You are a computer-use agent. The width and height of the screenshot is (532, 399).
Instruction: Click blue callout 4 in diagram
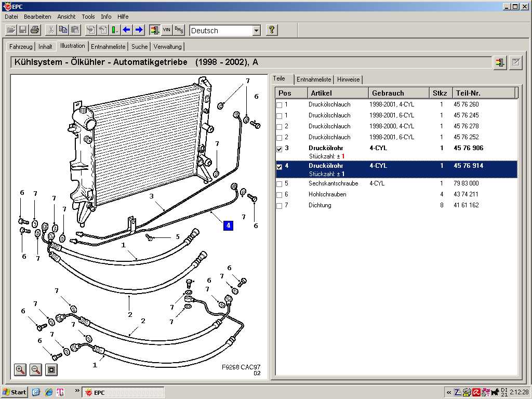[x=229, y=225]
